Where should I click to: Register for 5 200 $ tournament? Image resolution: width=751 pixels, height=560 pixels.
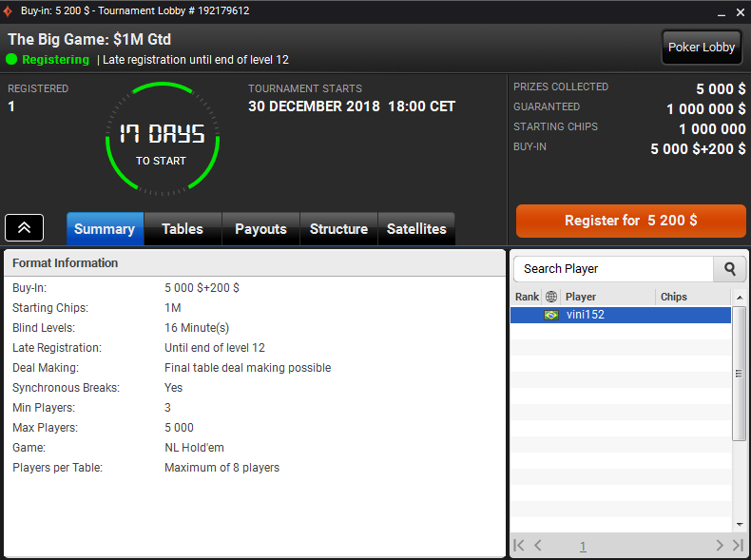pyautogui.click(x=630, y=221)
